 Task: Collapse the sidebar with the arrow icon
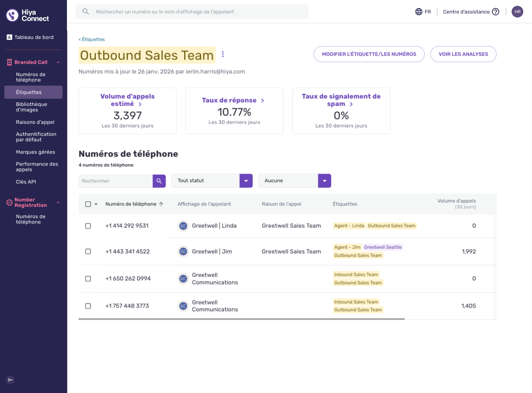pyautogui.click(x=11, y=380)
